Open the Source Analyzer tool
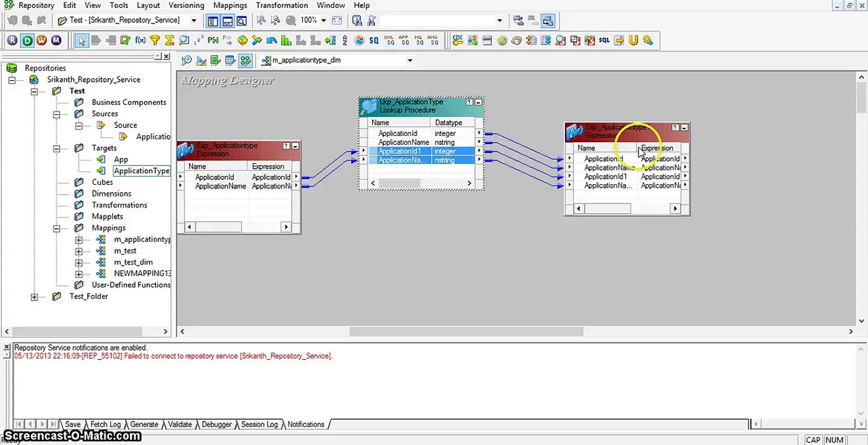 pos(187,60)
